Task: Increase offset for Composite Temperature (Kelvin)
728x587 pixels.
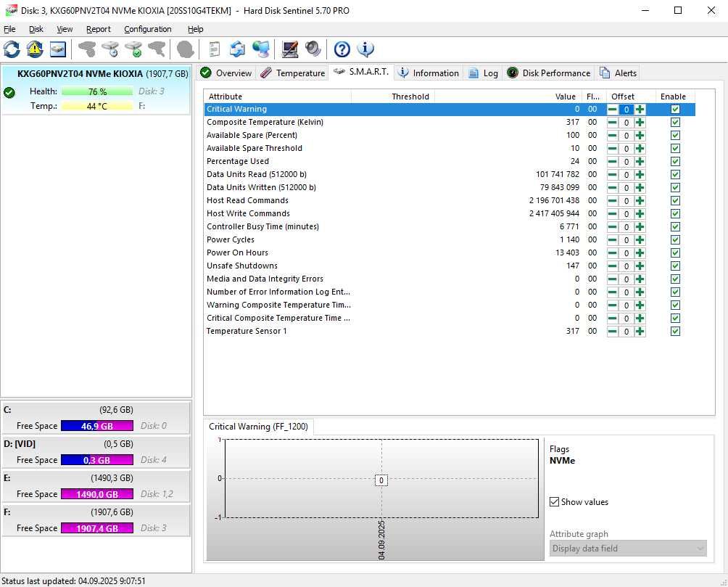Action: tap(640, 122)
